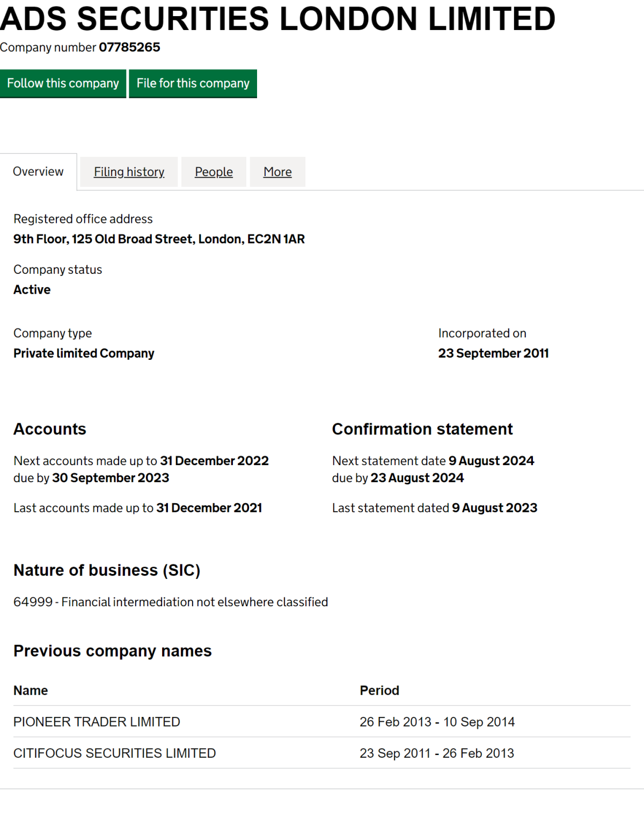
Task: Select CITIFOCUS SECURITIES LIMITED previous name
Action: pos(114,753)
